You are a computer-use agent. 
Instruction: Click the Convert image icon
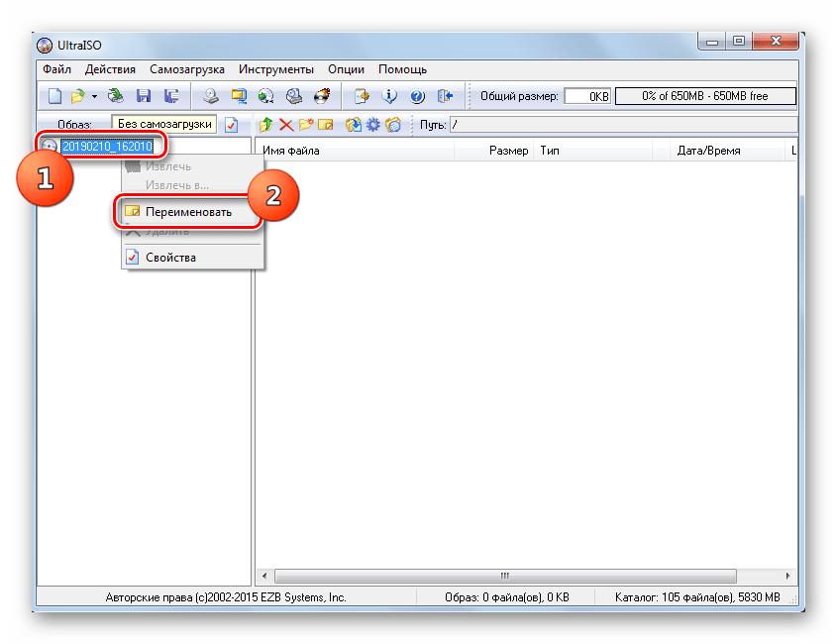click(238, 96)
